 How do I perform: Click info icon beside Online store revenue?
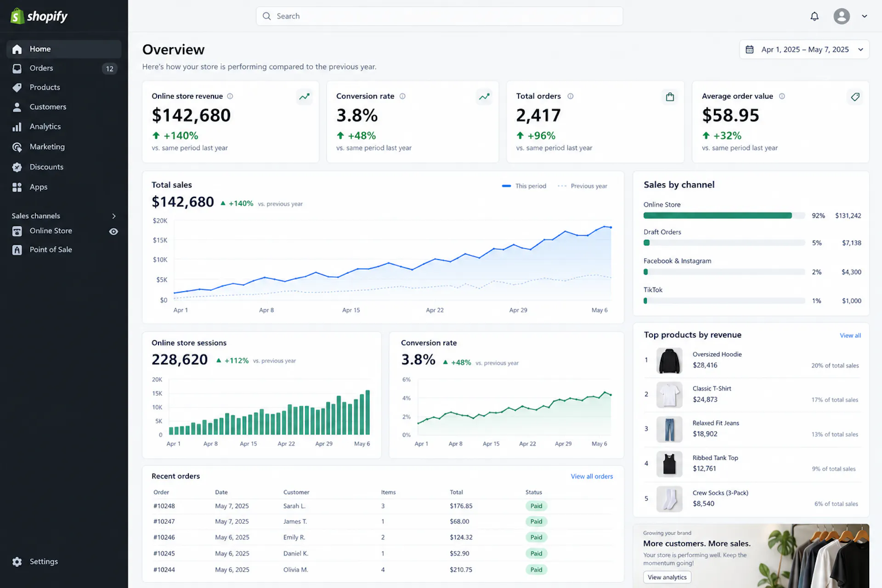click(x=230, y=96)
